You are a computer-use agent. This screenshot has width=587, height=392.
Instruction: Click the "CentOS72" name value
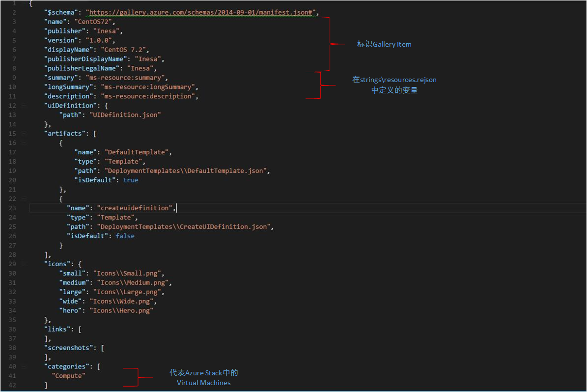tap(93, 22)
